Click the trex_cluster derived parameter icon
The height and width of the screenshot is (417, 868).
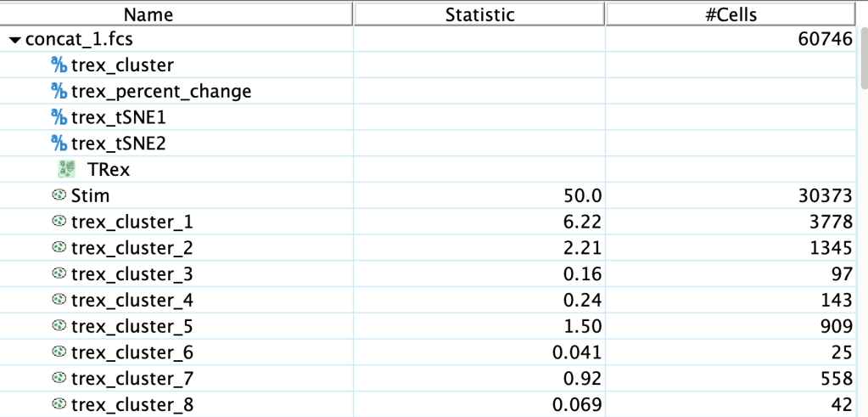(x=59, y=65)
